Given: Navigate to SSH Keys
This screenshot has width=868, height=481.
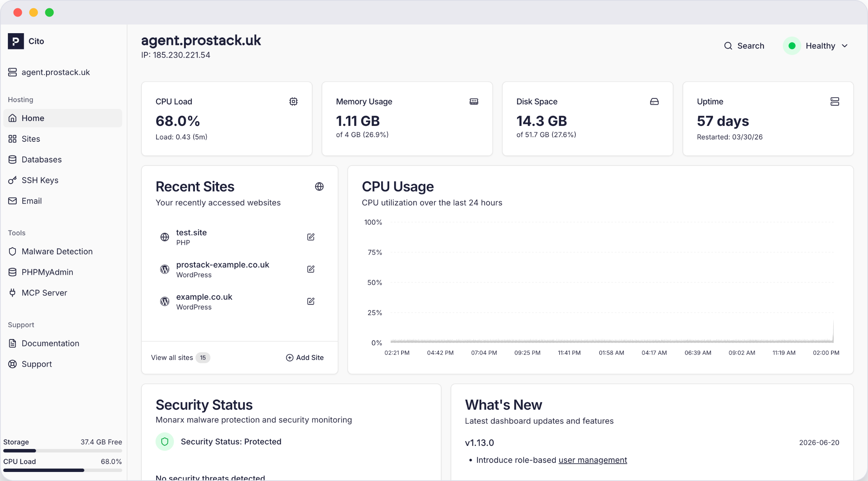Looking at the screenshot, I should point(63,180).
